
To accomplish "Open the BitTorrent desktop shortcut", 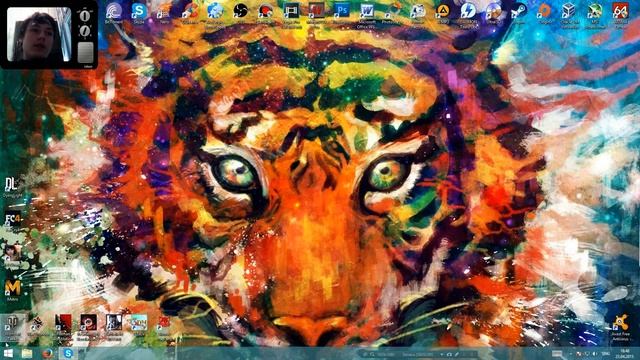I will (x=113, y=11).
